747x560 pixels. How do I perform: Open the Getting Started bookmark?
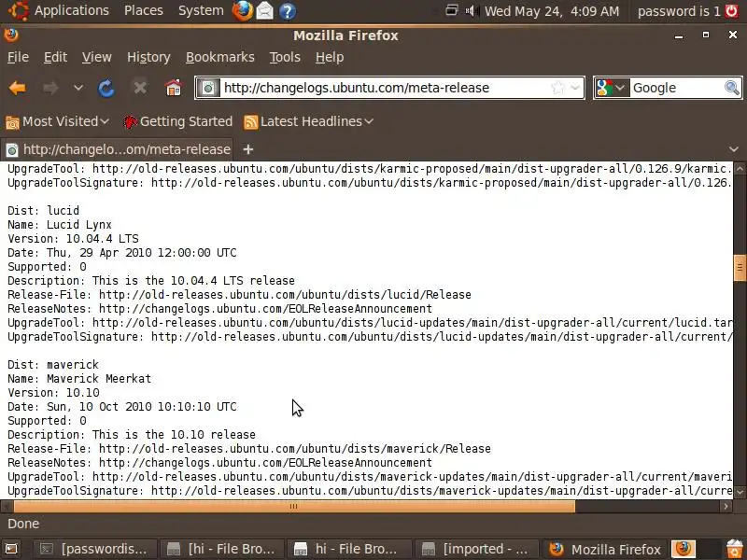(x=177, y=122)
